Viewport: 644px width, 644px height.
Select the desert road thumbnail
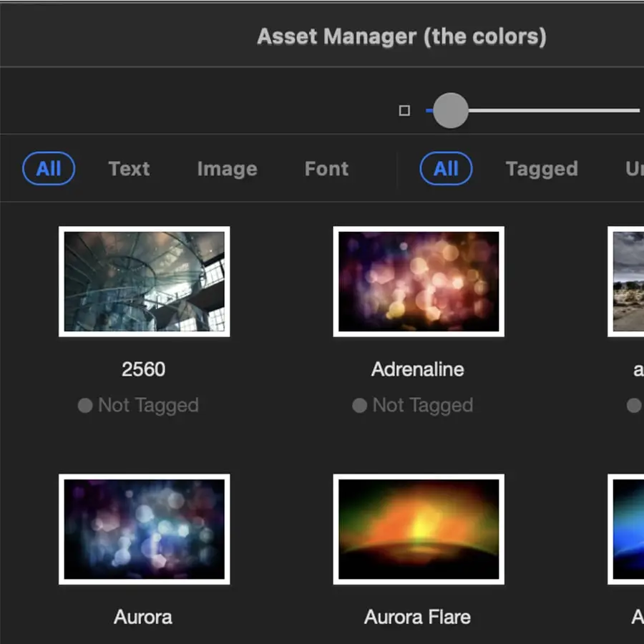[x=627, y=281]
